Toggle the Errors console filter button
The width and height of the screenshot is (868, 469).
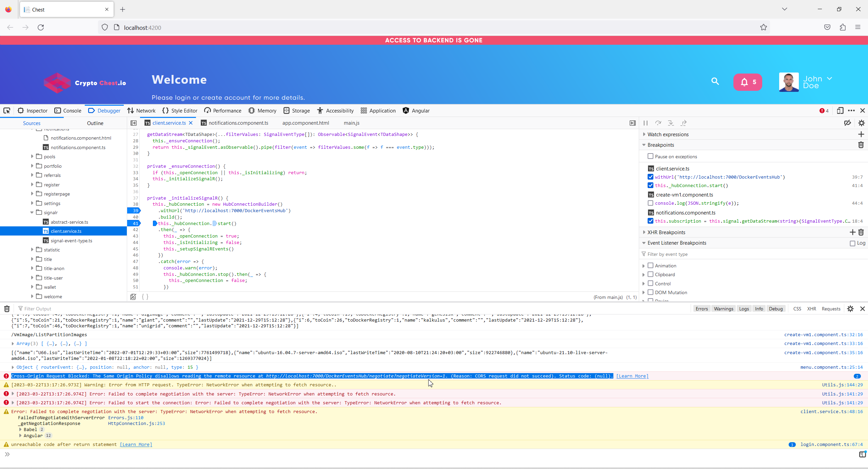(702, 309)
